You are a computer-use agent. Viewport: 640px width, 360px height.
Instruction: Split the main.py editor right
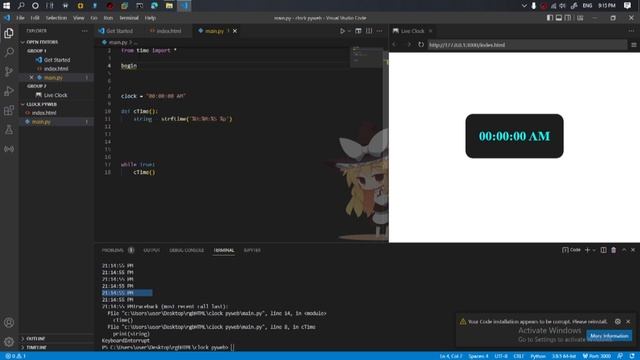coord(369,31)
